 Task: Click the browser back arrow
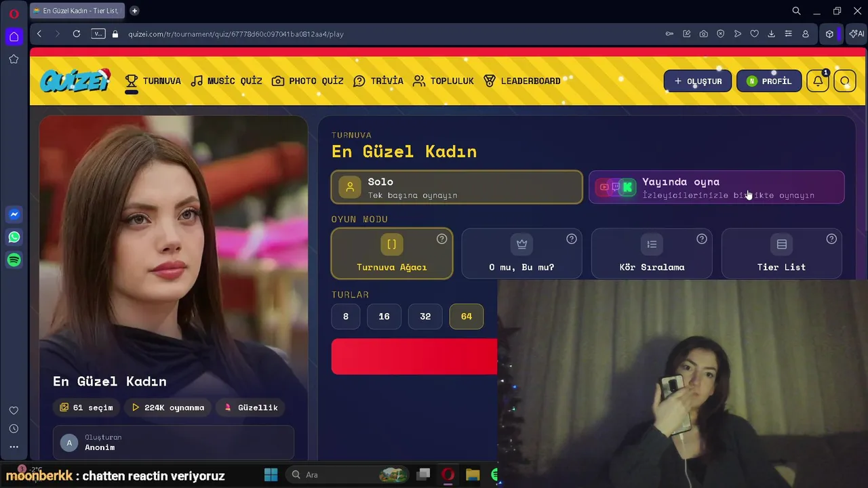pos(39,34)
